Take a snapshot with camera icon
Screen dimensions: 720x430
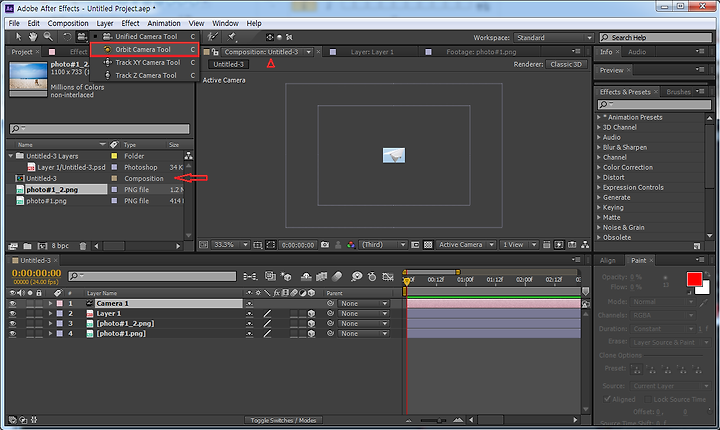coord(325,245)
